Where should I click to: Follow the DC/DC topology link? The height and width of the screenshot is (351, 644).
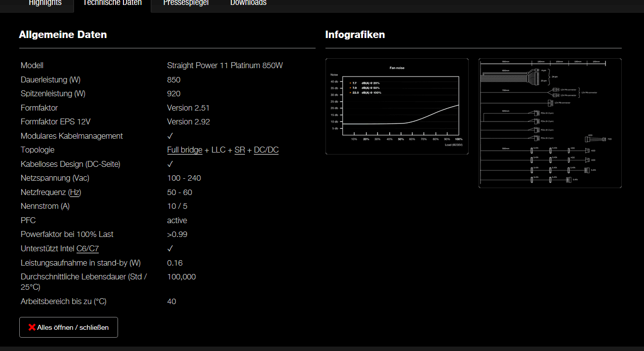click(x=266, y=150)
